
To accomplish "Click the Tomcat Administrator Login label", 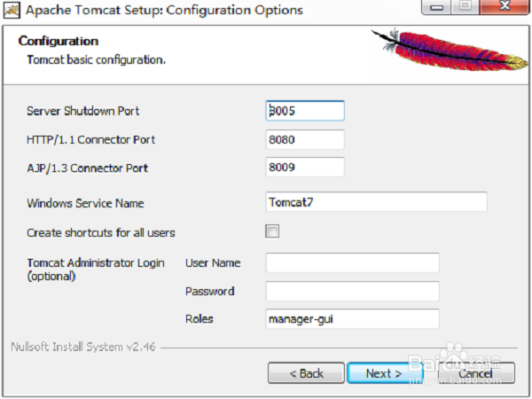I will 94,262.
